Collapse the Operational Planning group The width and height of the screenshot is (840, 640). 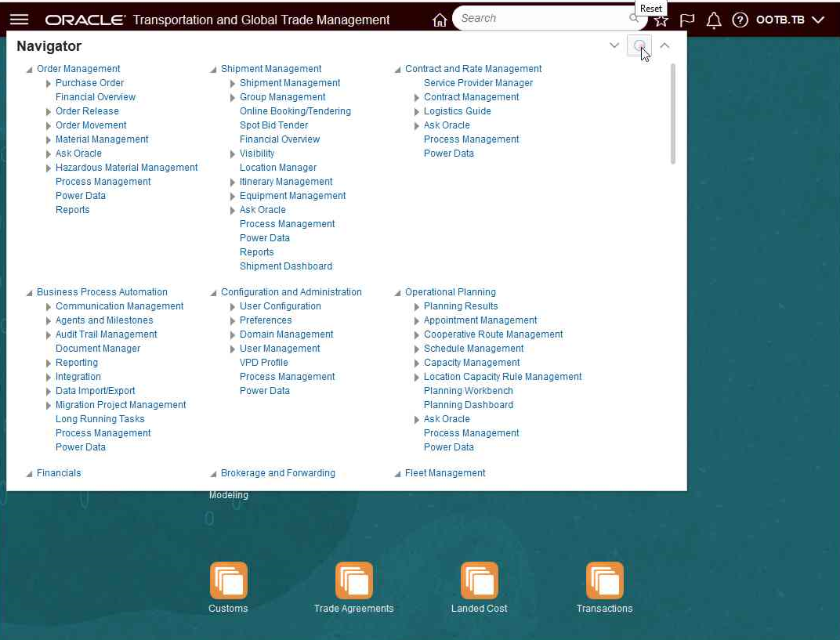pyautogui.click(x=397, y=293)
